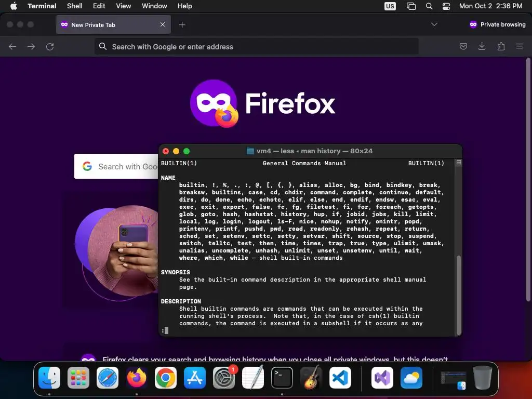Click the Firefox forward arrow button

click(x=31, y=46)
